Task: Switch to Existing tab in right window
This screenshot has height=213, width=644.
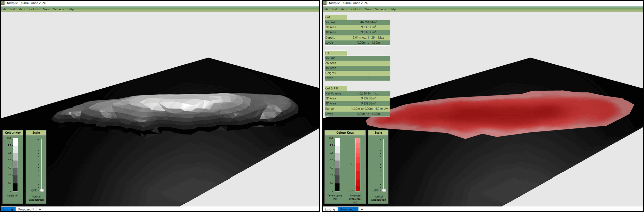Action: [x=330, y=209]
